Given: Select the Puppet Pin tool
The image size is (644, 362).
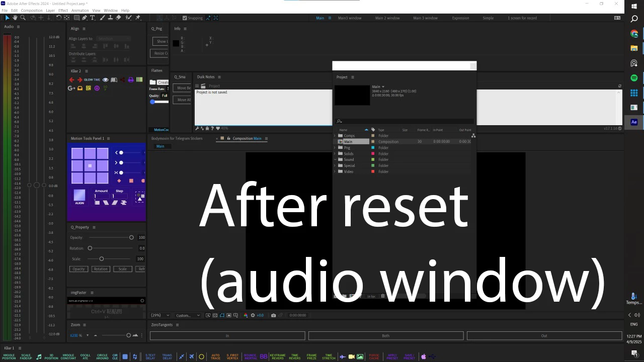Looking at the screenshot, I should pyautogui.click(x=138, y=18).
